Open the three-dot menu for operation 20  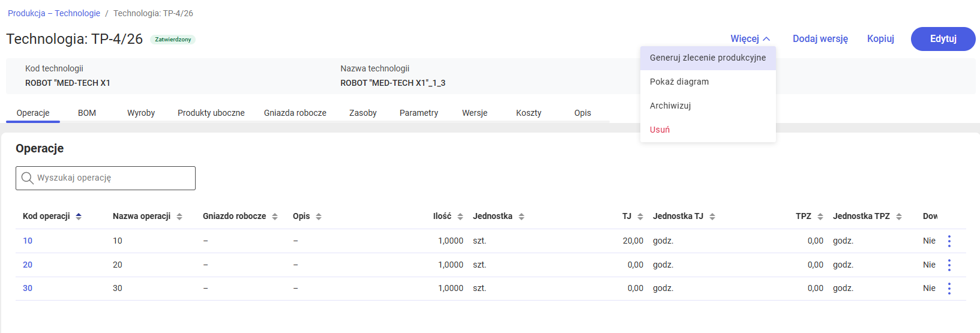pos(949,265)
